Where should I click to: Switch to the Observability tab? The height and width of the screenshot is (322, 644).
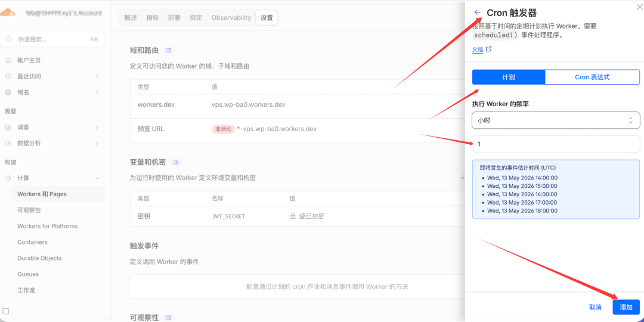tap(231, 18)
